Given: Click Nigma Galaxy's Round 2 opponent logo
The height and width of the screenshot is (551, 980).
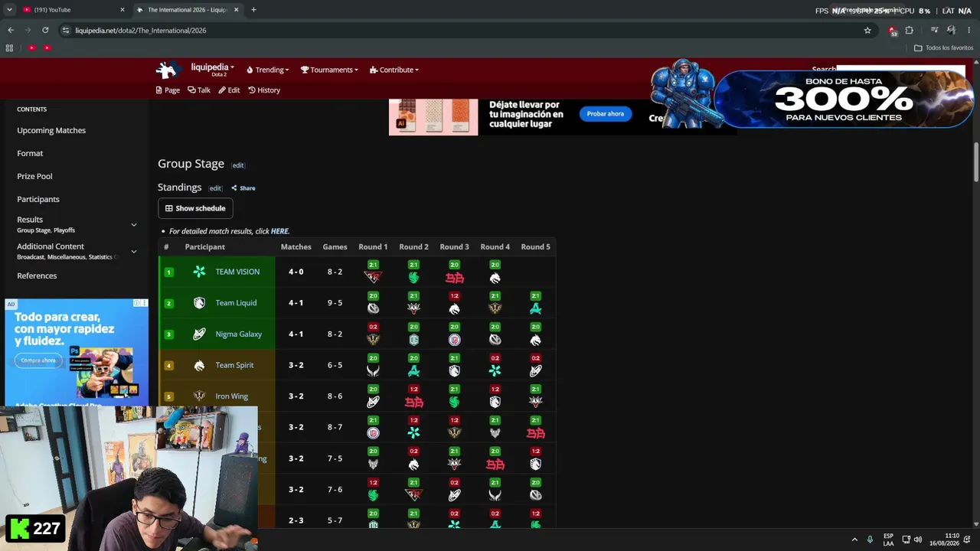Looking at the screenshot, I should pyautogui.click(x=413, y=340).
